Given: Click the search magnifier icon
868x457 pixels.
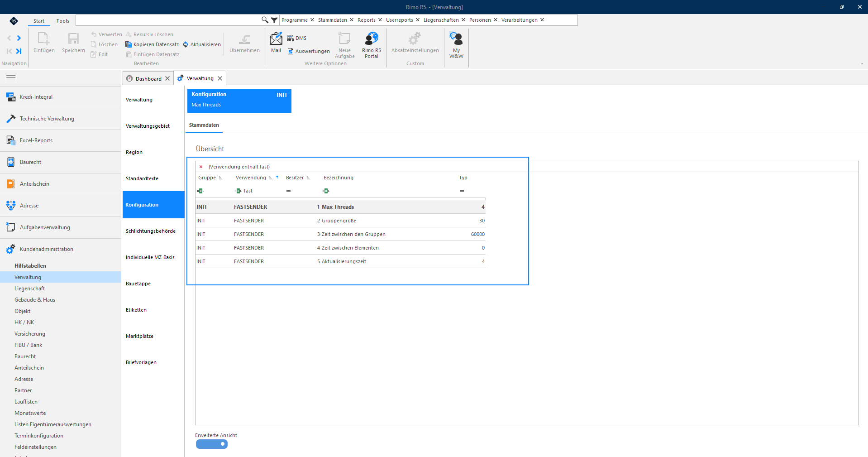Looking at the screenshot, I should [265, 20].
